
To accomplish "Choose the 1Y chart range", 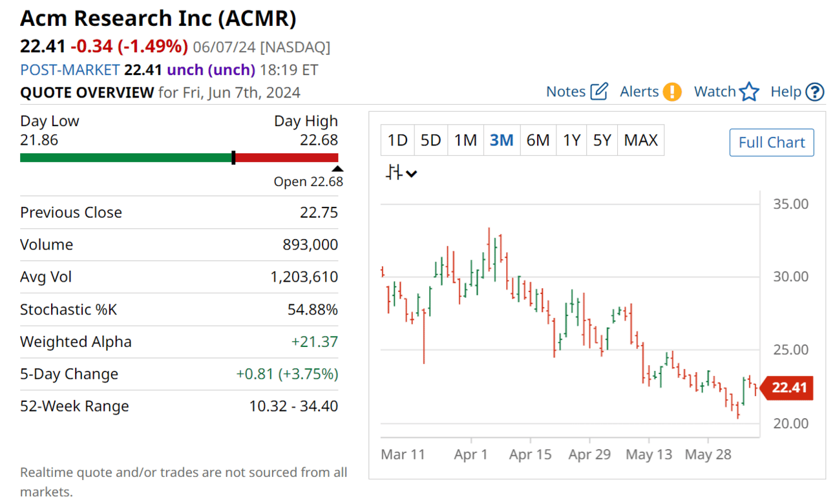I will [571, 140].
